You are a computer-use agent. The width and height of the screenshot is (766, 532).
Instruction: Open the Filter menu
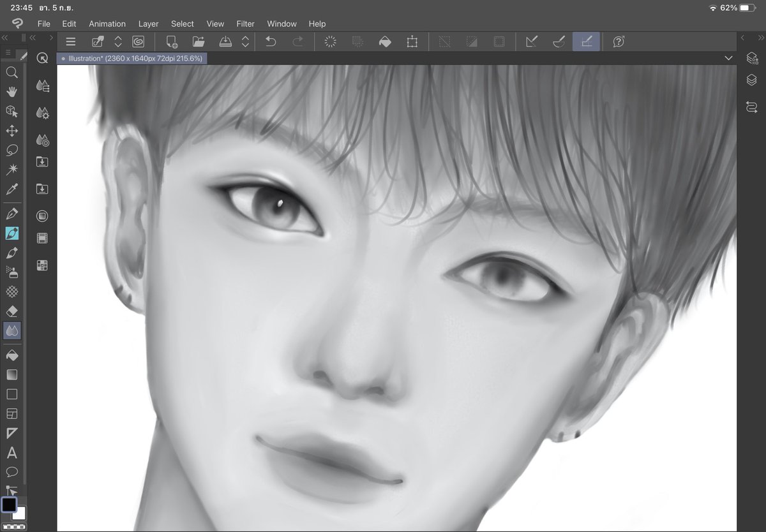[x=245, y=24]
